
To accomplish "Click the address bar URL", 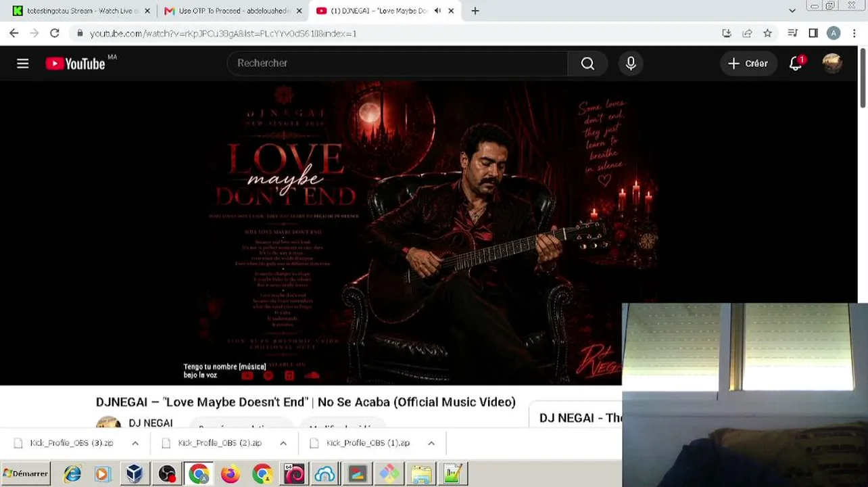I will [223, 33].
